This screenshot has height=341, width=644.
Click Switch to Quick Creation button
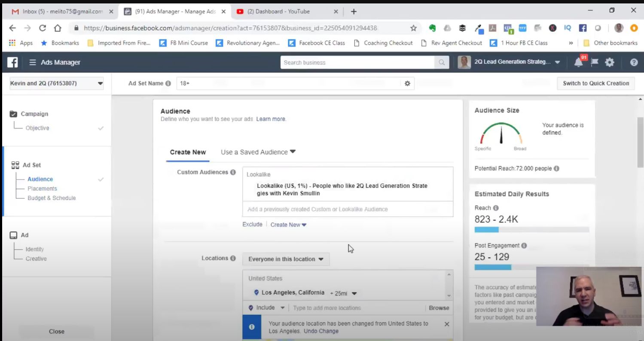(x=596, y=83)
